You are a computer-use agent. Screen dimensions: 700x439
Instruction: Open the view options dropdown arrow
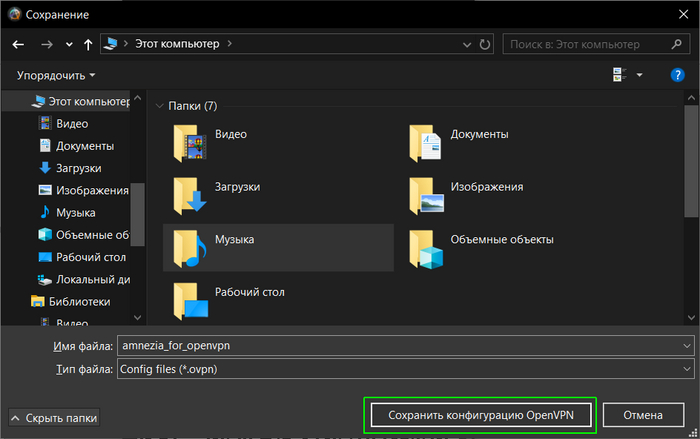click(640, 75)
